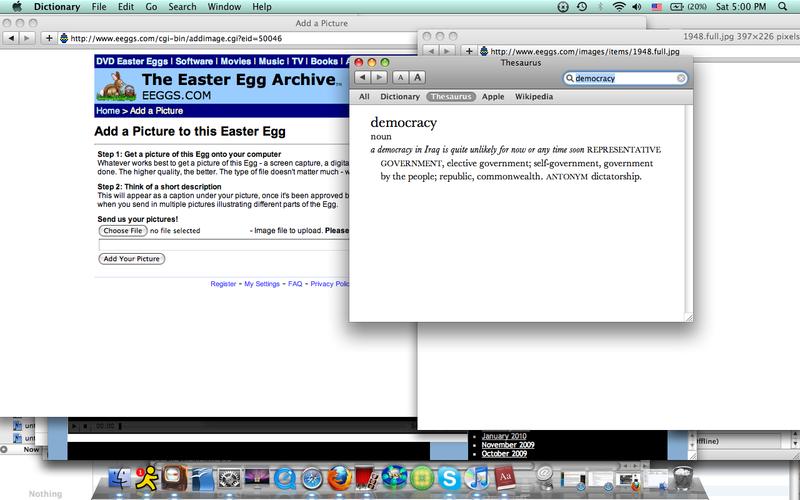Increase text size with large A button
The width and height of the screenshot is (800, 500).
tap(417, 77)
